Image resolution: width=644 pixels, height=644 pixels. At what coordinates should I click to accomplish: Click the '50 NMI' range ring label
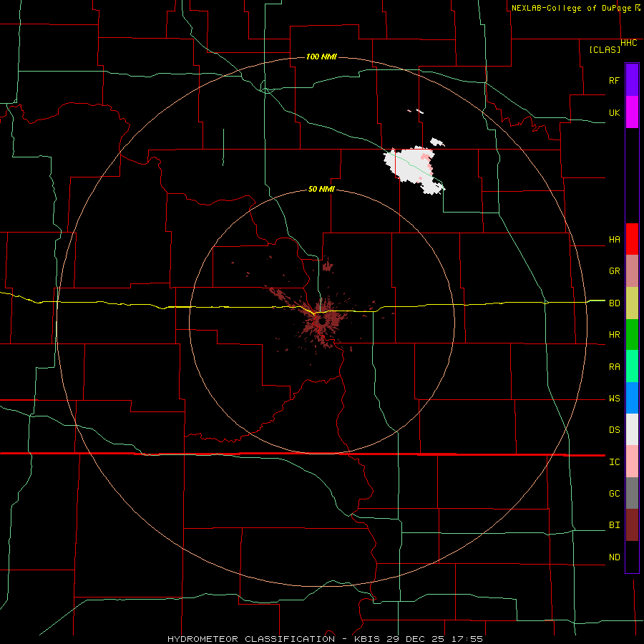(x=321, y=189)
